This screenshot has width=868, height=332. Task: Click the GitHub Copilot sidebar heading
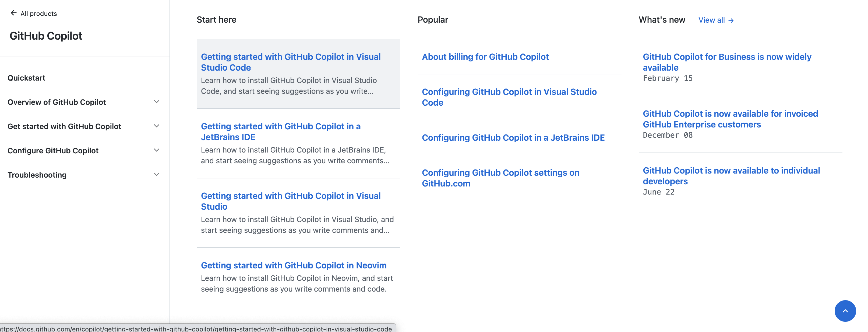(46, 36)
